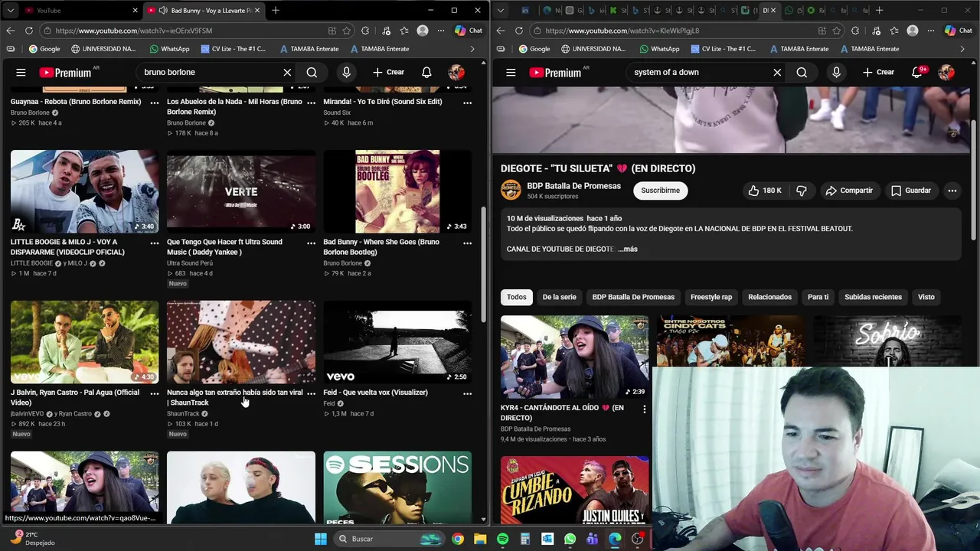
Task: Open options for Los Abuelos de la Nada video
Action: (x=311, y=102)
